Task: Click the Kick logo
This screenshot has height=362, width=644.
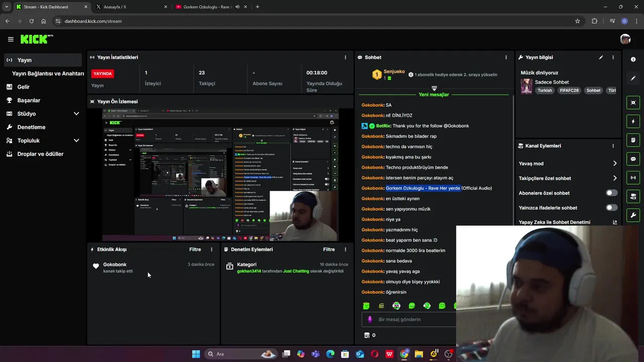Action: coord(37,39)
